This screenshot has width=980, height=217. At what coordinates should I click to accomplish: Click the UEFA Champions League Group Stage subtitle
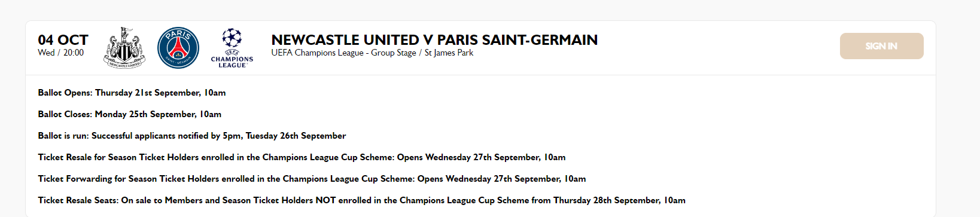click(343, 53)
